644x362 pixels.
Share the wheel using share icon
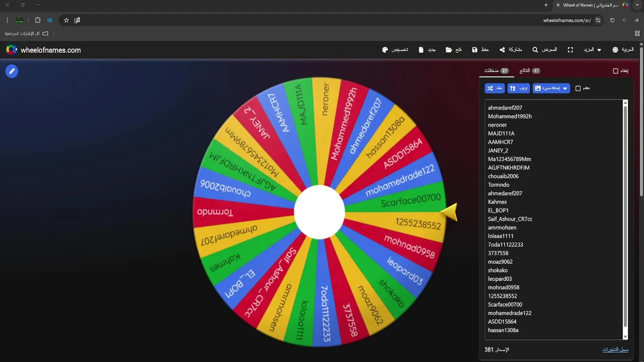tap(511, 50)
